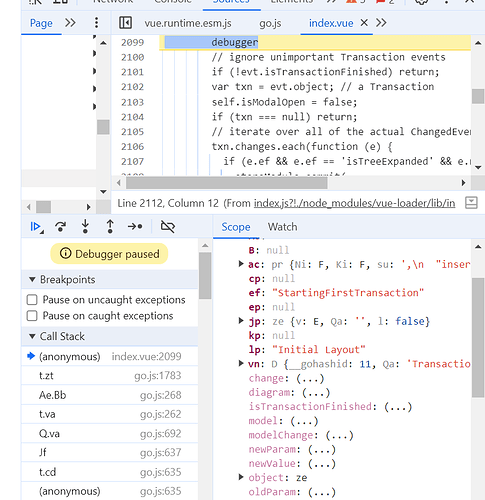This screenshot has height=500, width=485.
Task: Step over next function call
Action: (60, 227)
